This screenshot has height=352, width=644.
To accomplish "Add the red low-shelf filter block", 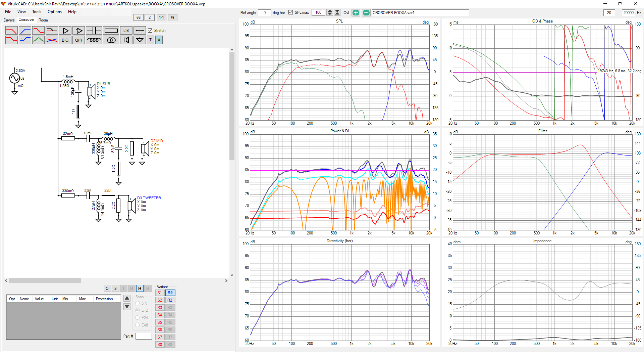I will pyautogui.click(x=11, y=40).
